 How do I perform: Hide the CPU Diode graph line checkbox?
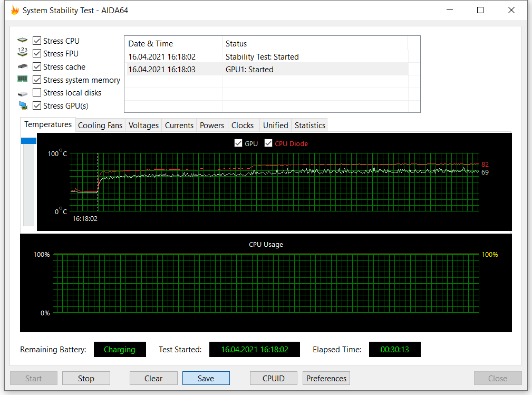coord(268,143)
